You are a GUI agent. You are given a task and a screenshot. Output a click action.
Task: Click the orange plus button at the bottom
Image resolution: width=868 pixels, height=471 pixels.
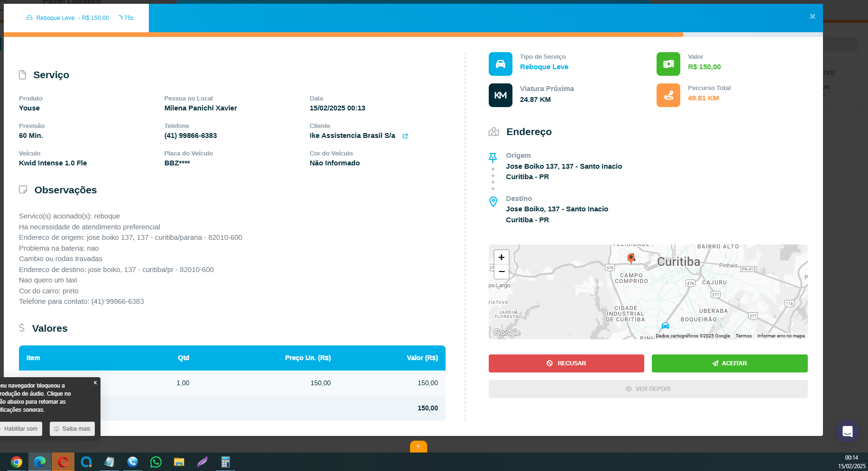point(419,446)
